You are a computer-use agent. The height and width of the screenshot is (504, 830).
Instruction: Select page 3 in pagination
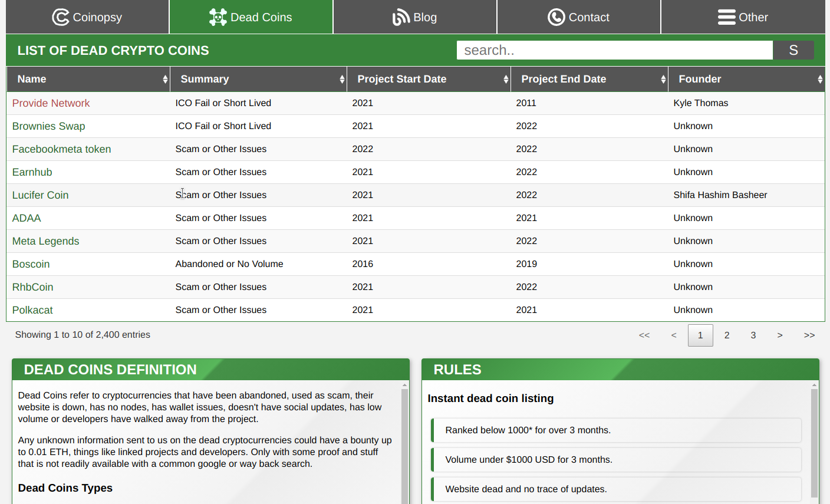pos(753,335)
